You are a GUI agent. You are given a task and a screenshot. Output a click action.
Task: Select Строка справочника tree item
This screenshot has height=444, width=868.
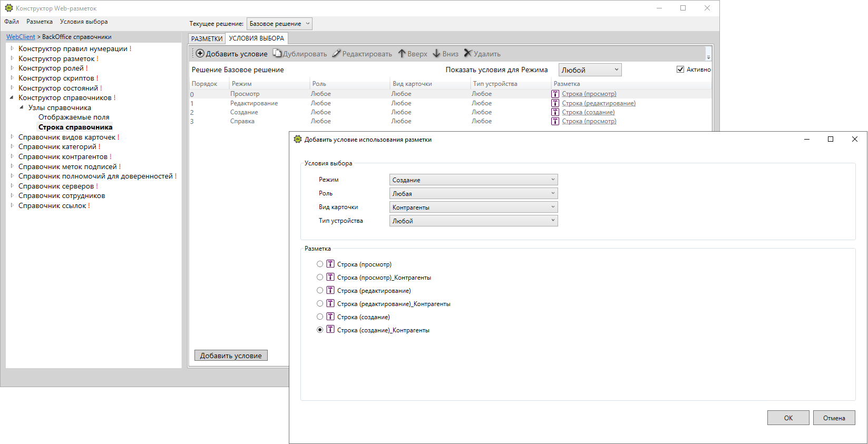(x=75, y=127)
